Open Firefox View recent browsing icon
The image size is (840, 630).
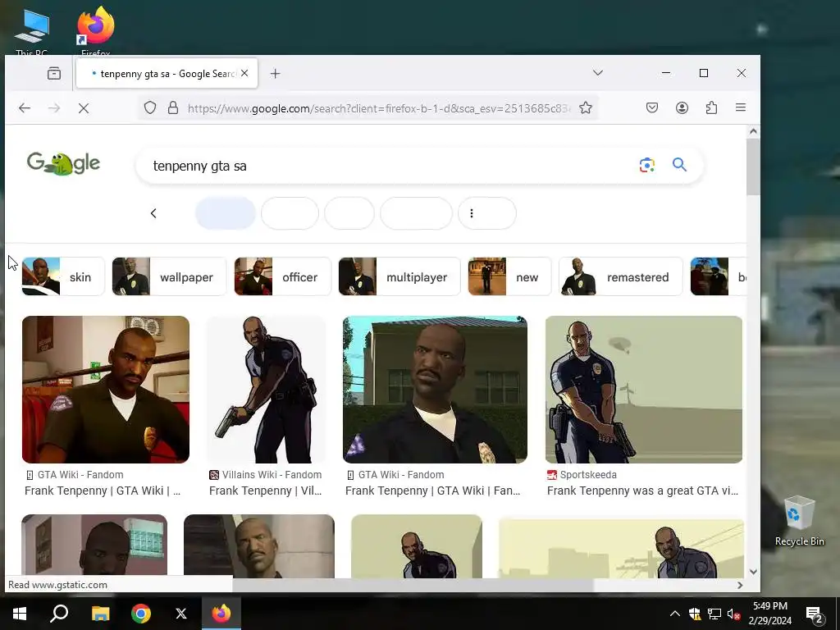point(54,73)
